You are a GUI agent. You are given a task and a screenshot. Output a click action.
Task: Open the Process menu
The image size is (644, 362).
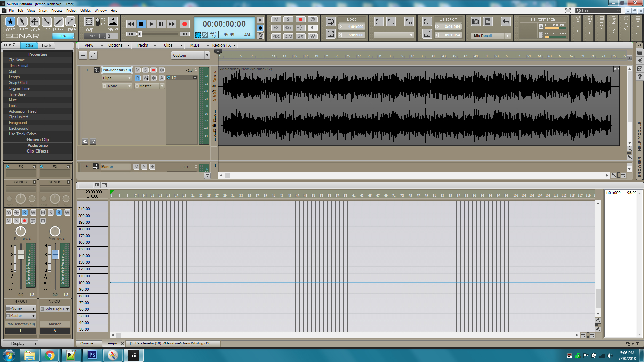click(57, 11)
